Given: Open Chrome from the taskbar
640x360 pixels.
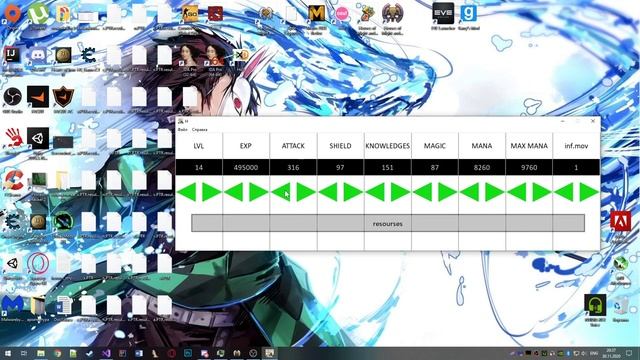Looking at the screenshot, I should coord(58,353).
